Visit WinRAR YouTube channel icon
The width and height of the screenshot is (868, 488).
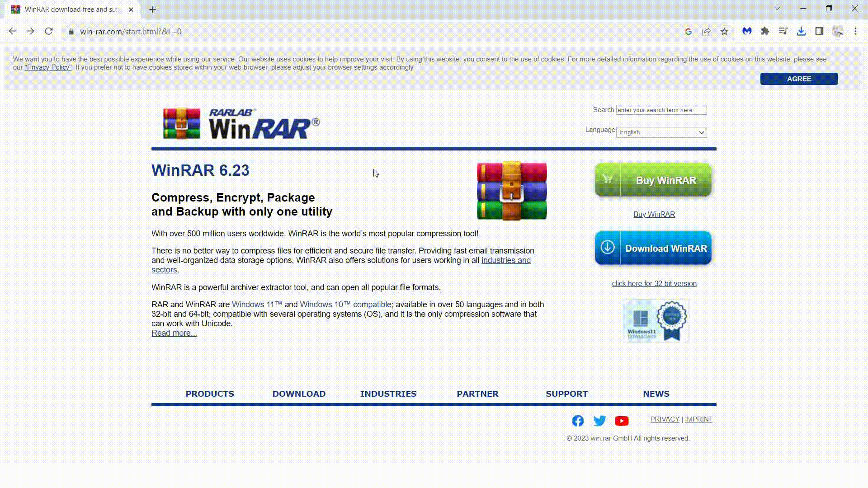click(x=622, y=421)
